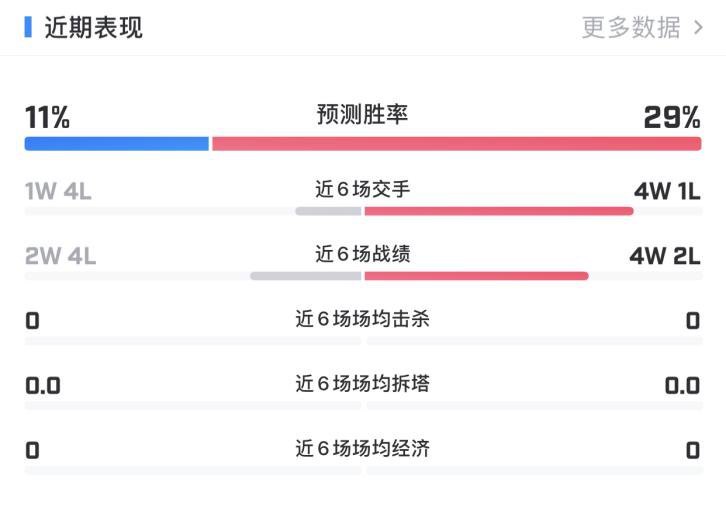Screen dimensions: 726x528
Task: Click the blue 11% win rate bar
Action: pos(117,144)
